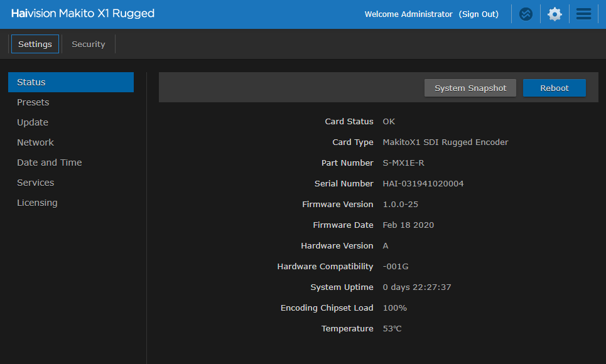Select the Status sidebar entry
The image size is (606, 364).
tap(31, 82)
